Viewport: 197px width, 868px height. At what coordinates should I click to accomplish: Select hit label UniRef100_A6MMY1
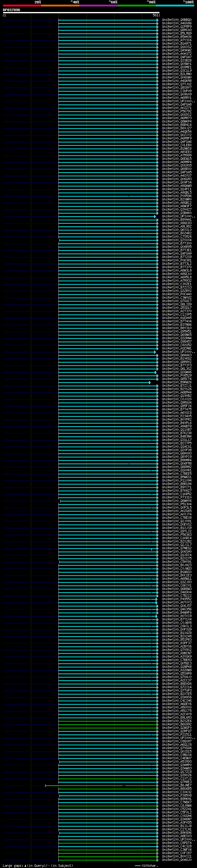[177, 98]
